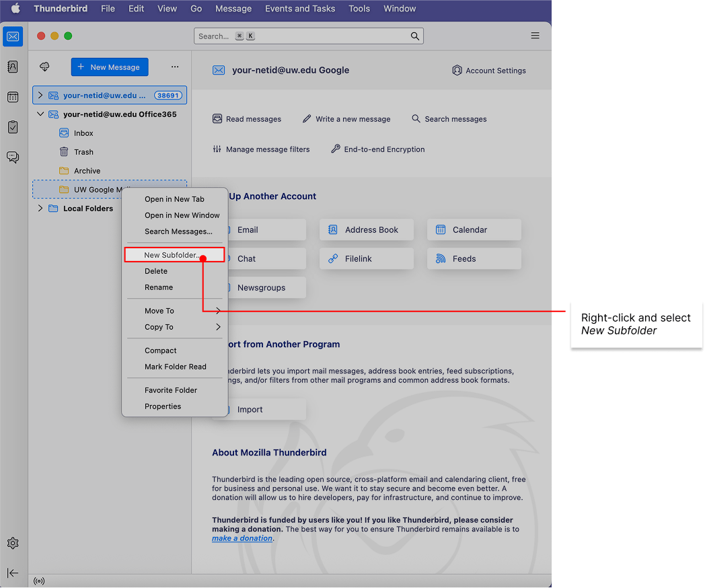Collapse the Office365 account folder list

[40, 114]
